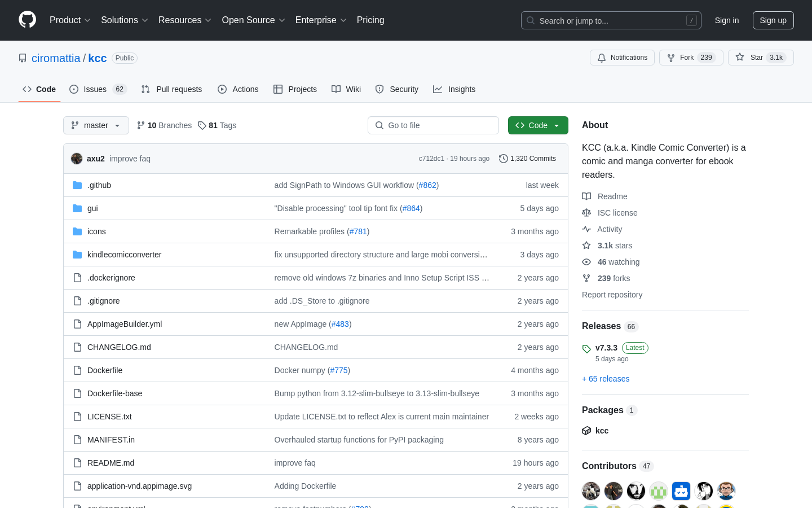
Task: Open the gui folder
Action: (92, 208)
